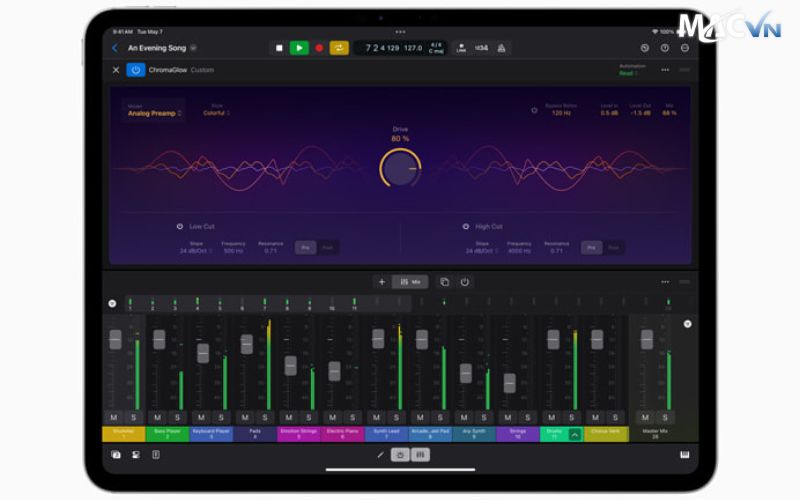This screenshot has height=500, width=800.
Task: Select the Emotive Strings track label
Action: coord(299,434)
